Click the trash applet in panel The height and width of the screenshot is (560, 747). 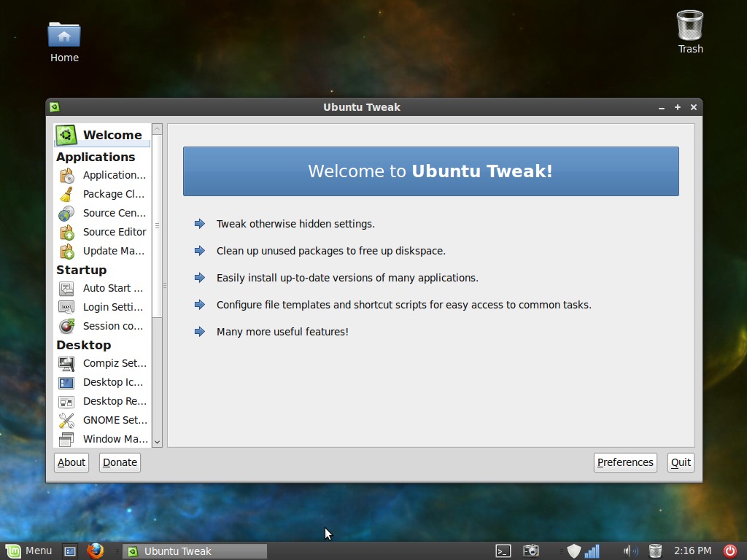(656, 551)
